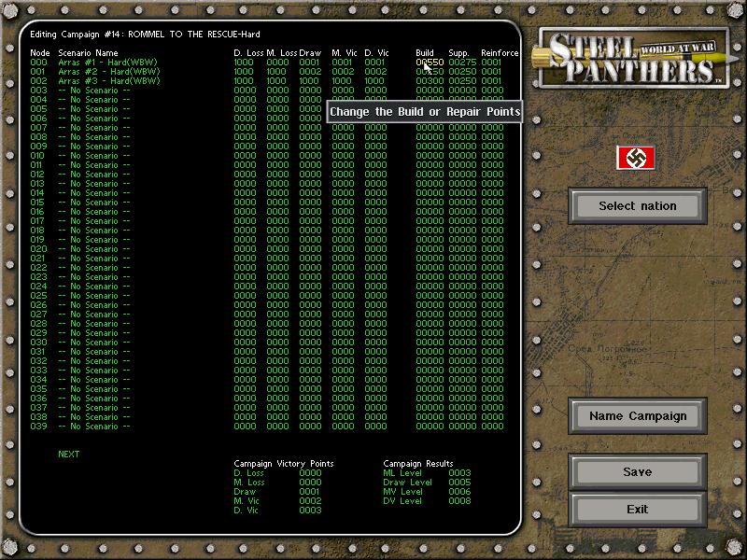Screen dimensions: 747x560
Task: Change DV Level result 0008
Action: pos(459,501)
